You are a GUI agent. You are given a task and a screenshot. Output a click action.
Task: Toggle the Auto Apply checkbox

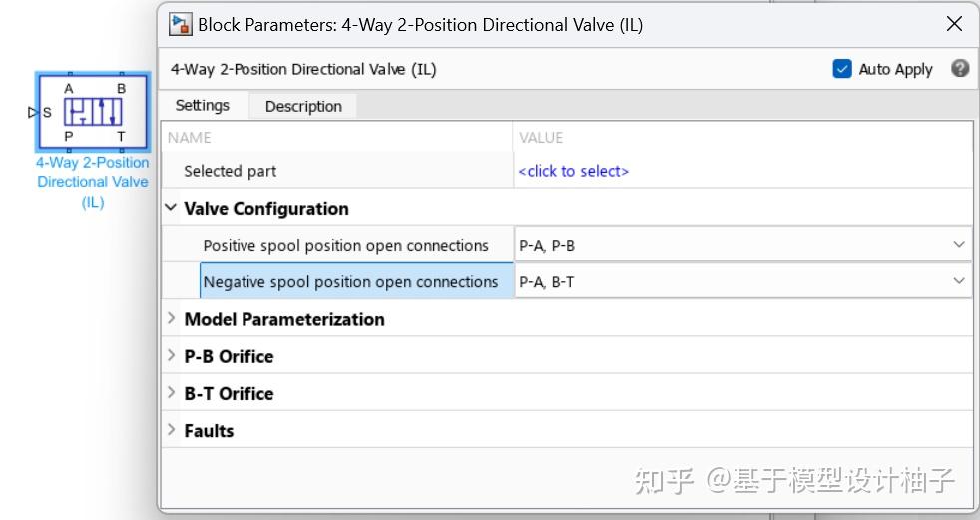point(842,69)
